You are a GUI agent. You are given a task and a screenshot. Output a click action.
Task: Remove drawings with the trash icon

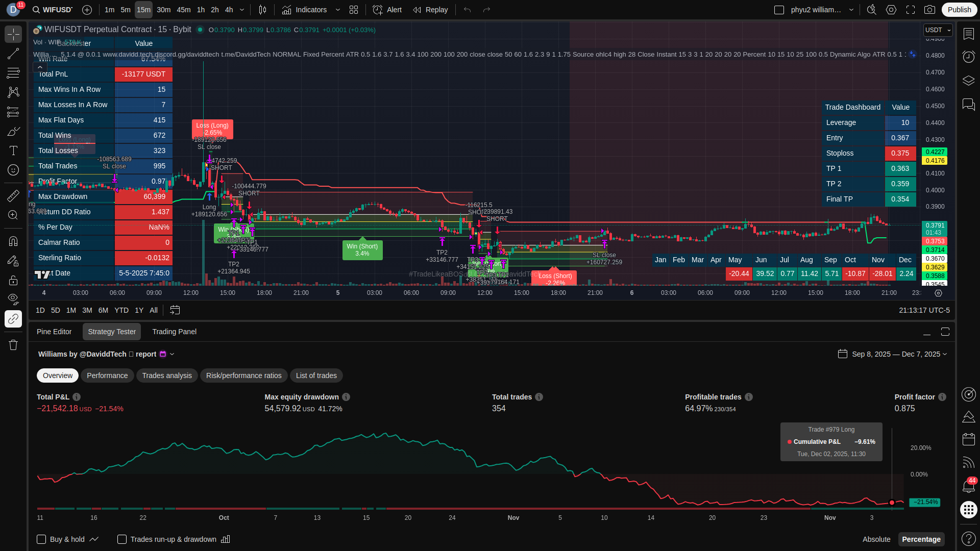tap(13, 345)
